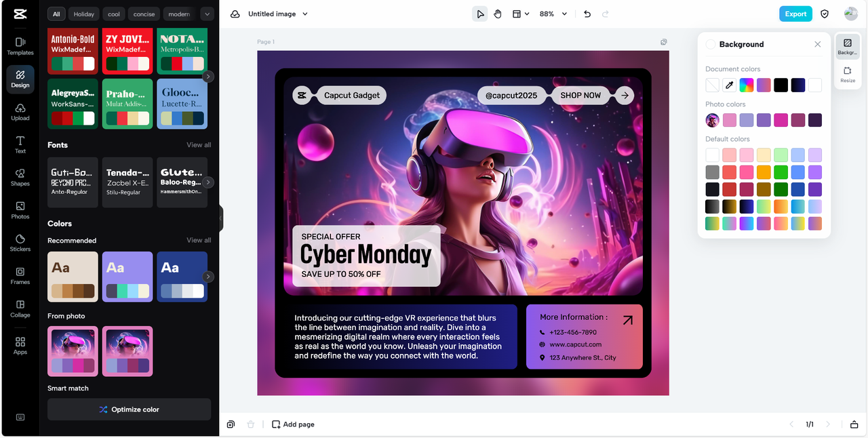
Task: Open the Frames sidebar panel
Action: pos(20,275)
